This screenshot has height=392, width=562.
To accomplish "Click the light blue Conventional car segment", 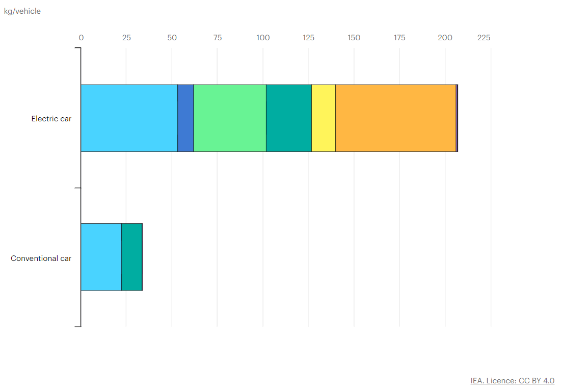I will (101, 257).
